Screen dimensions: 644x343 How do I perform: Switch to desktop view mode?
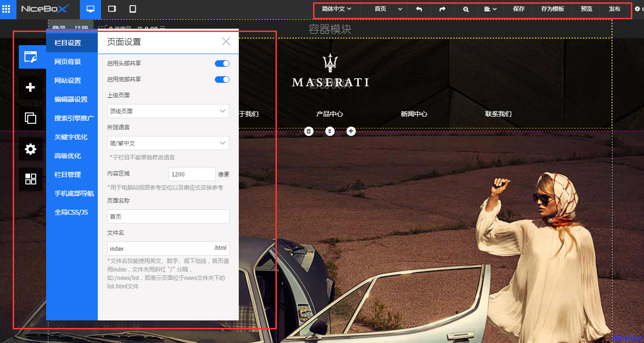[x=90, y=9]
